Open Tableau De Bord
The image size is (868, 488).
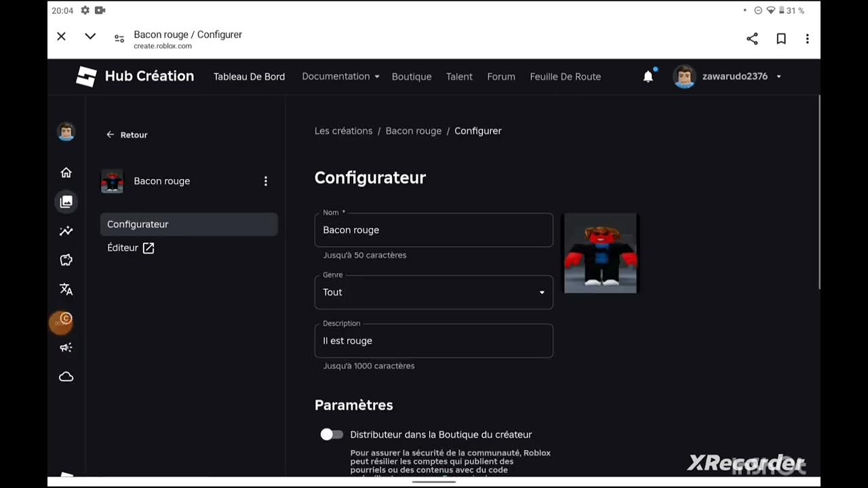[249, 77]
